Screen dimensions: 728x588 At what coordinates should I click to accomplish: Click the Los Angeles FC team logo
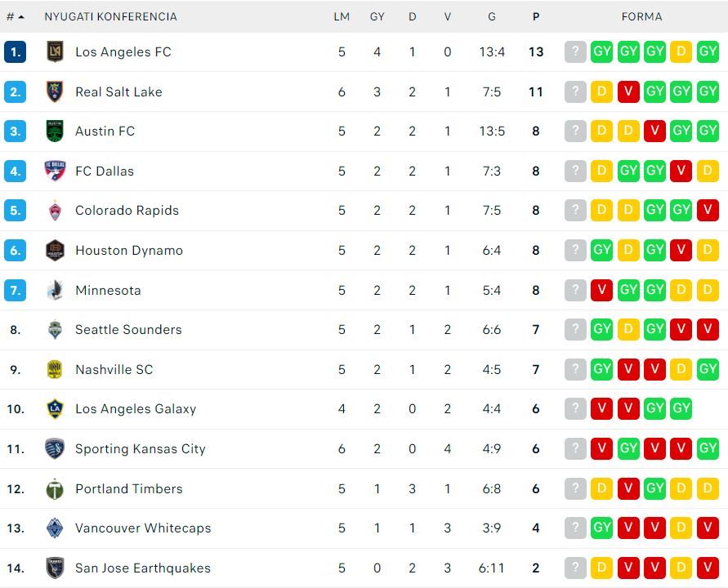click(x=55, y=52)
